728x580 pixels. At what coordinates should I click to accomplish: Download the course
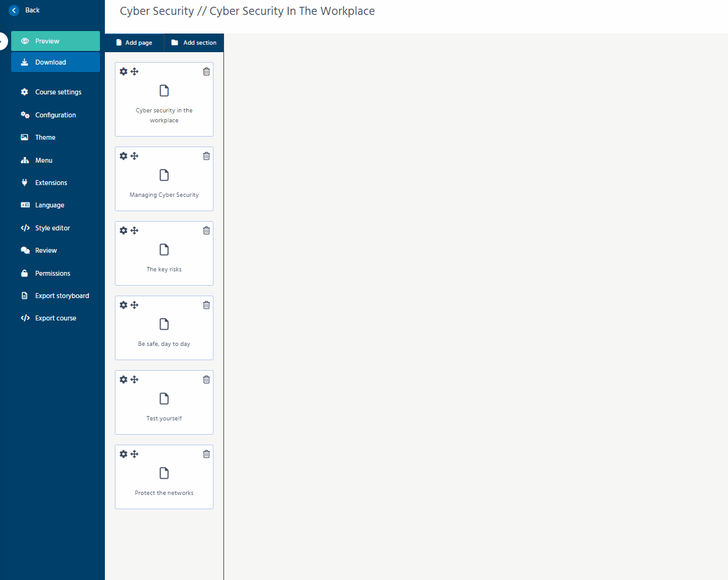pyautogui.click(x=55, y=62)
